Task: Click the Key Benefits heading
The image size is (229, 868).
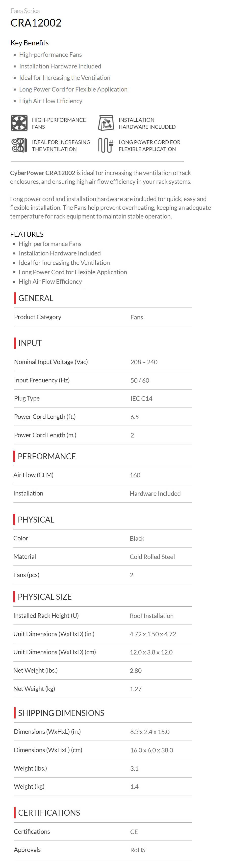Action: [30, 43]
